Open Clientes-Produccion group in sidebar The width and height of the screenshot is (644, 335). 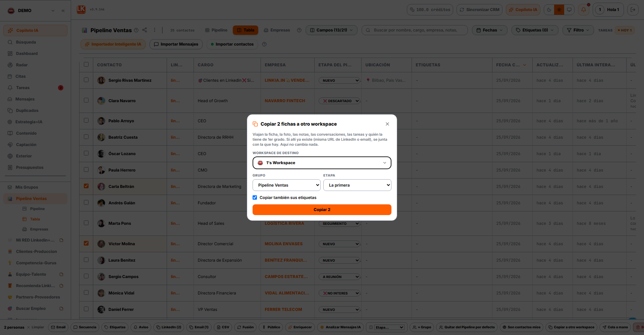(35, 252)
